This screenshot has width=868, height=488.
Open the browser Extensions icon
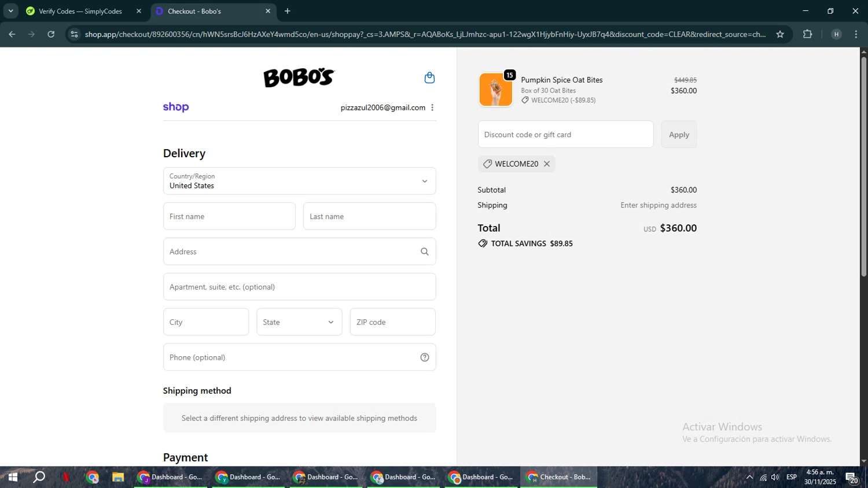[808, 34]
